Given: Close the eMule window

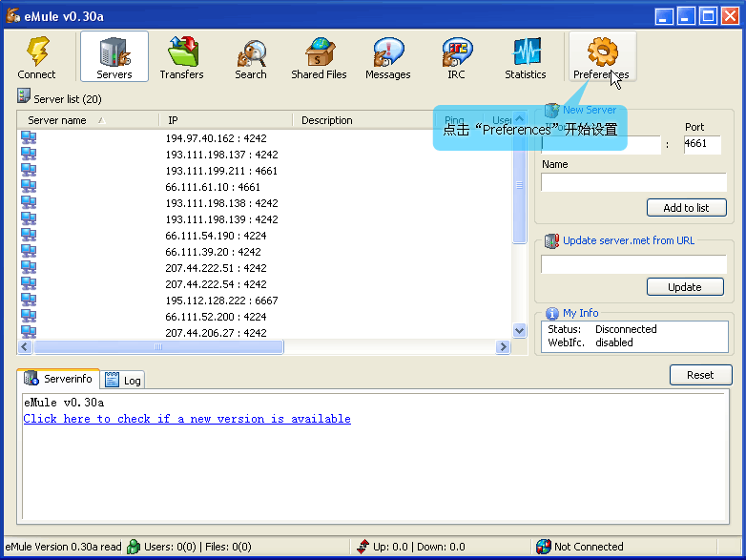Looking at the screenshot, I should pos(730,16).
